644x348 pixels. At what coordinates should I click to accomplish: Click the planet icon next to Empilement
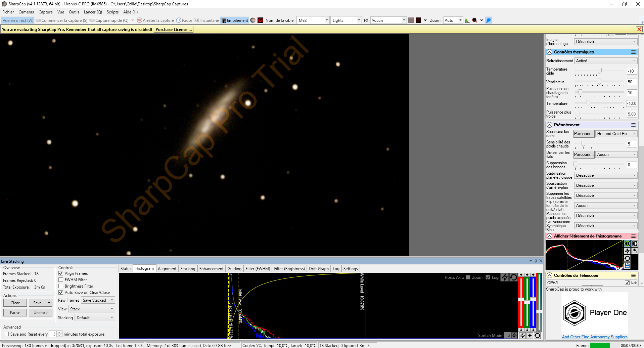pyautogui.click(x=253, y=20)
